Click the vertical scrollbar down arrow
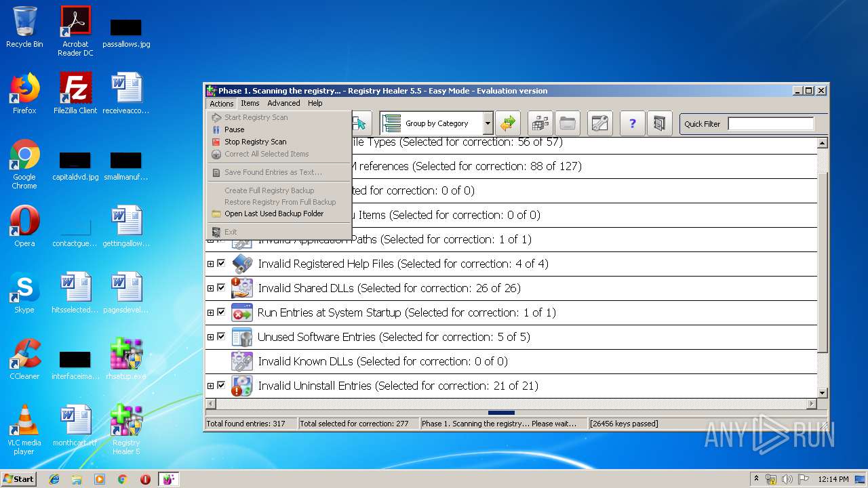 tap(823, 392)
